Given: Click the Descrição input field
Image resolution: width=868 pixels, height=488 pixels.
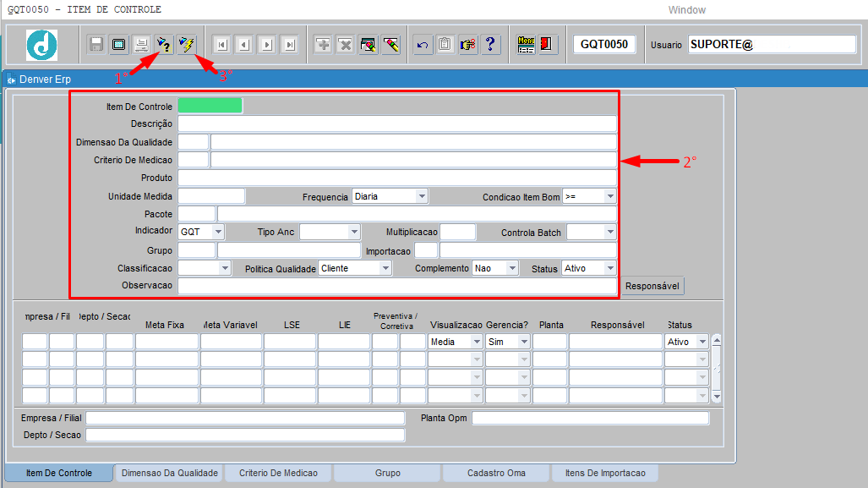Looking at the screenshot, I should click(x=397, y=123).
